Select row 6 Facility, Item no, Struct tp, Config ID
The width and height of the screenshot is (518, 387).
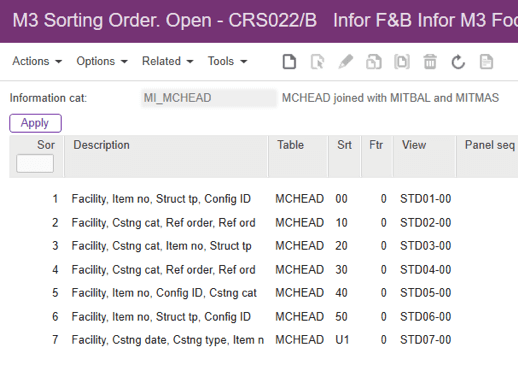click(x=161, y=317)
